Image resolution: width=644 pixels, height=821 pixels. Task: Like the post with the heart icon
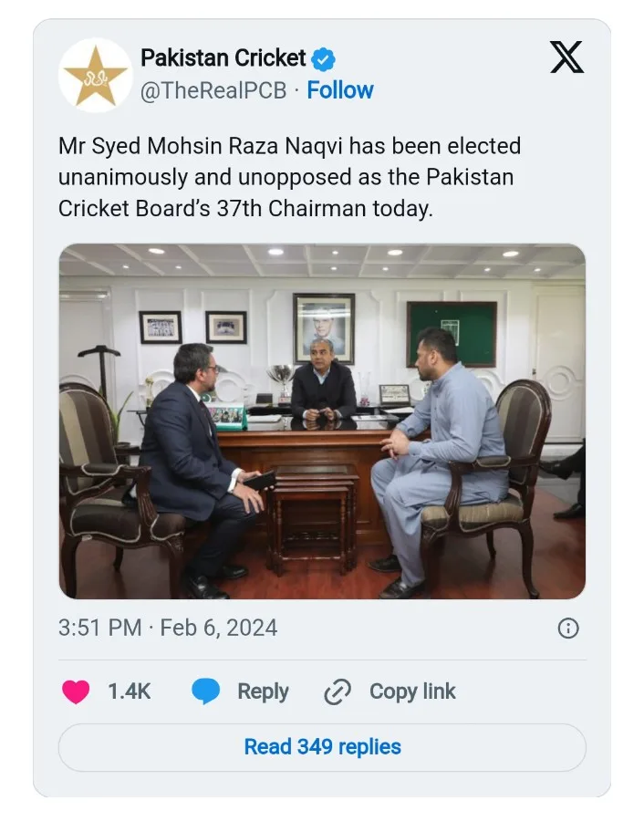[76, 691]
